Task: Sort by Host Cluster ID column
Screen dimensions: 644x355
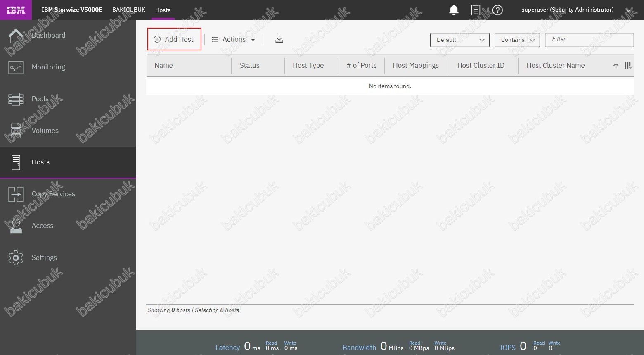Action: (481, 65)
